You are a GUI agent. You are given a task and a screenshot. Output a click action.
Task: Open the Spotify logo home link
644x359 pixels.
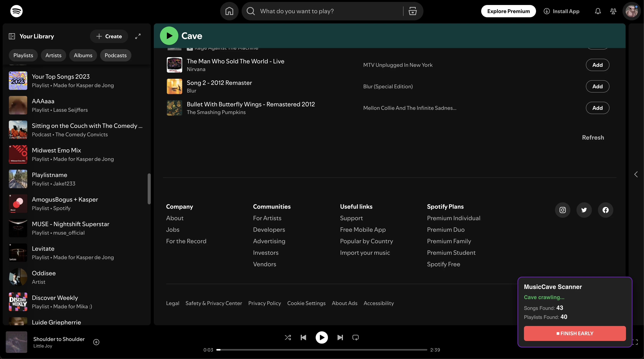(x=16, y=11)
